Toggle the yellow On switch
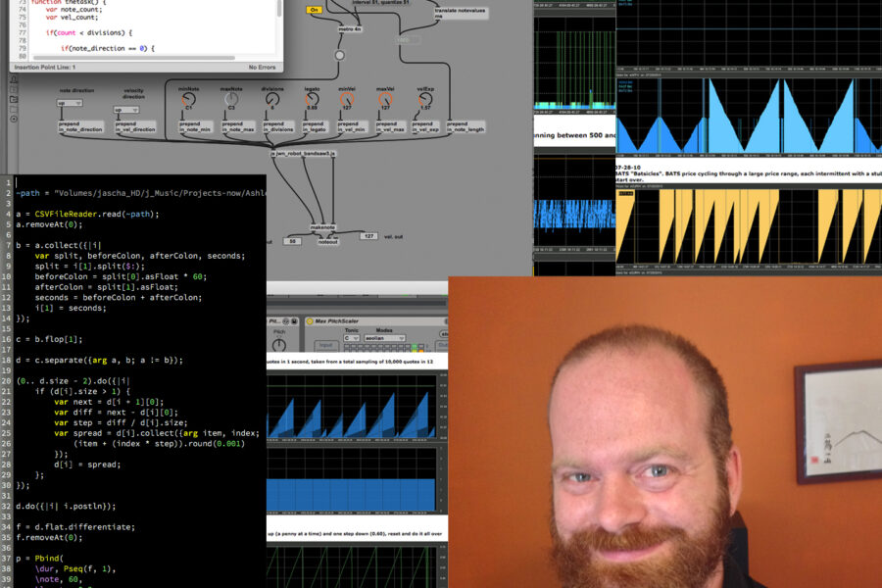The image size is (882, 588). click(x=314, y=9)
